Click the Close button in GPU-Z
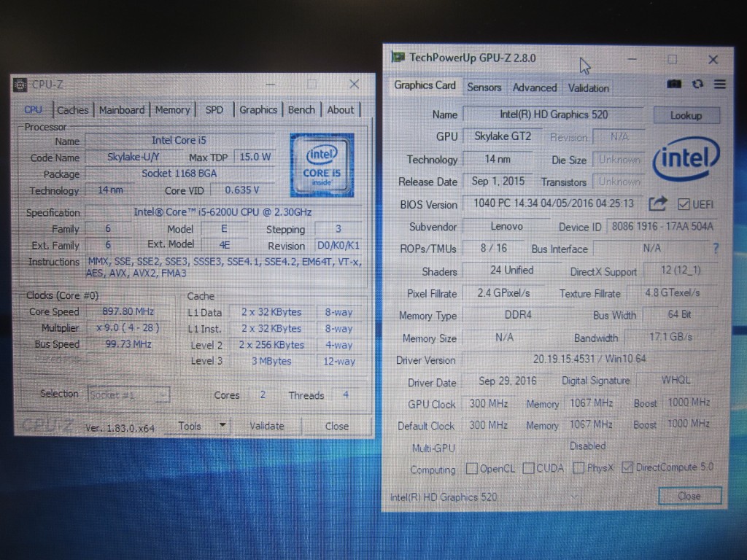This screenshot has height=560, width=747. pyautogui.click(x=689, y=496)
